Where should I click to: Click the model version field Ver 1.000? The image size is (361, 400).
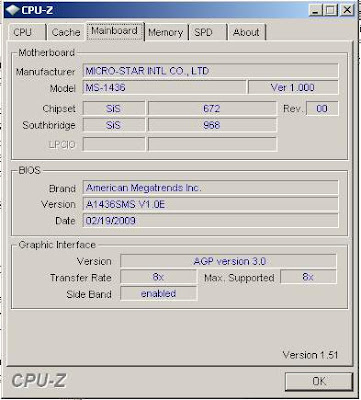tap(293, 88)
